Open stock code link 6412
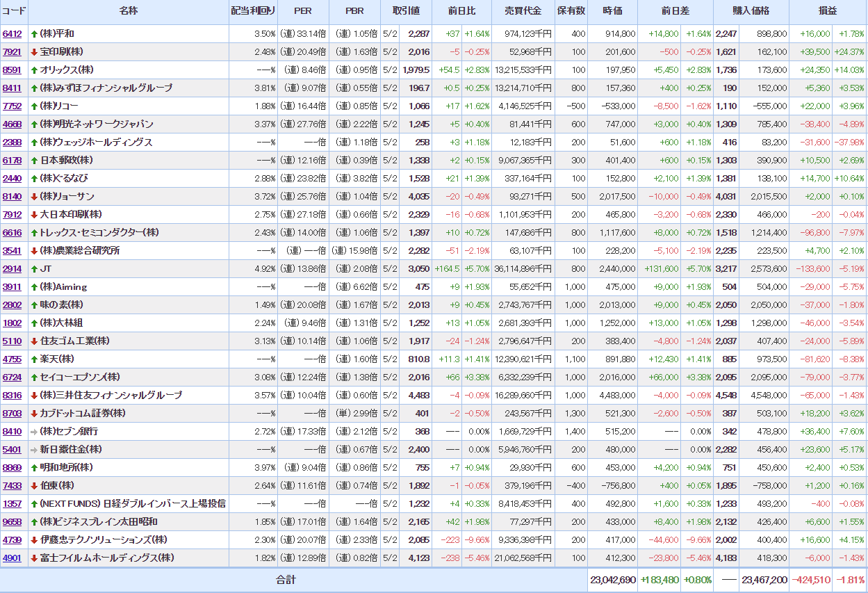868x593 pixels. coord(12,34)
